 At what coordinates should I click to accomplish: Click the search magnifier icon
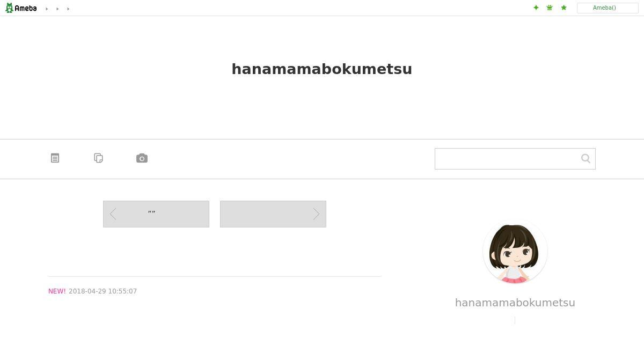586,158
